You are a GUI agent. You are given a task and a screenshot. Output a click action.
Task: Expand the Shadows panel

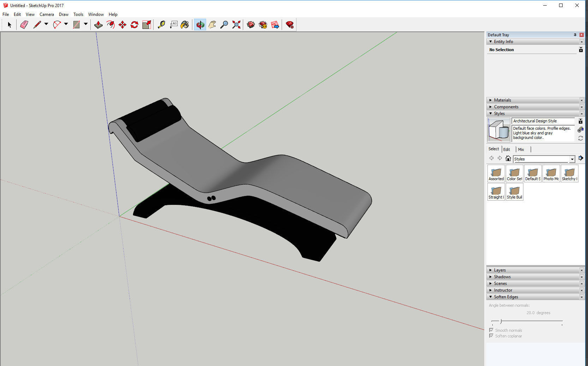tap(491, 277)
